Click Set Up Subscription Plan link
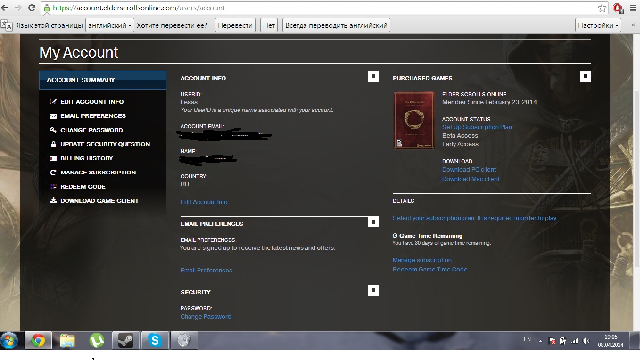The width and height of the screenshot is (644, 362). 477,127
